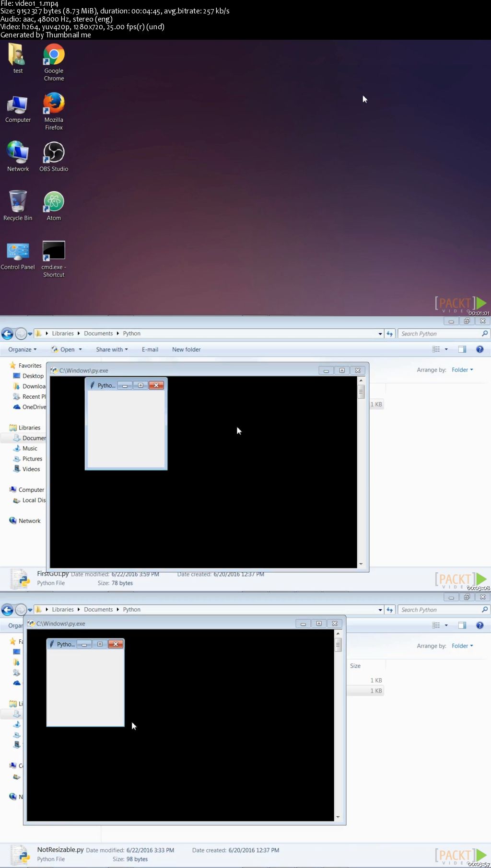Click Documents breadcrumb in middle frame address bar

[x=98, y=334]
